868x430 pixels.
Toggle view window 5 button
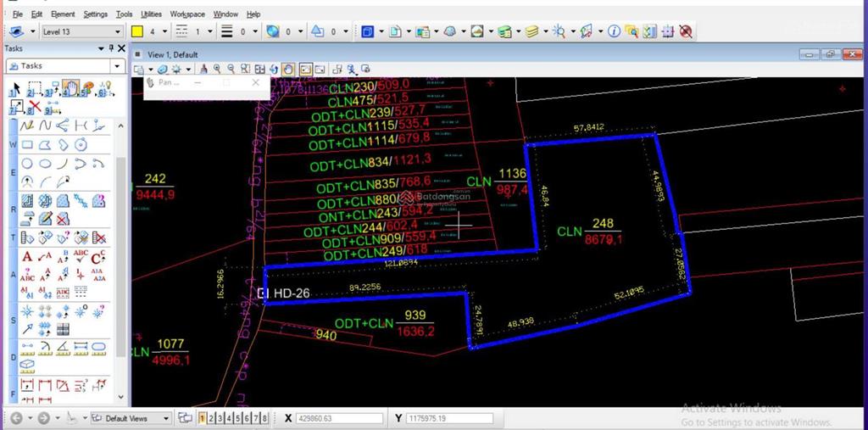237,418
